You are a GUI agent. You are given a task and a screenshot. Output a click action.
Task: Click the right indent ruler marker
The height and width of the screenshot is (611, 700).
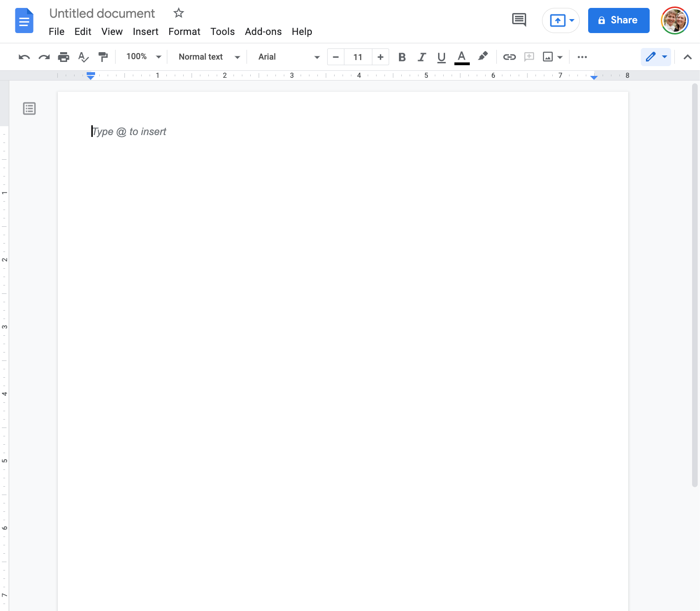coord(594,77)
